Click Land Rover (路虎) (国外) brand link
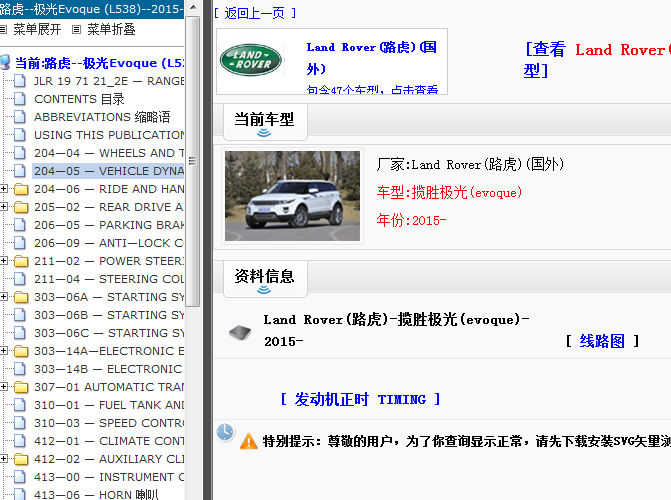Viewport: 671px width, 500px height. (371, 58)
